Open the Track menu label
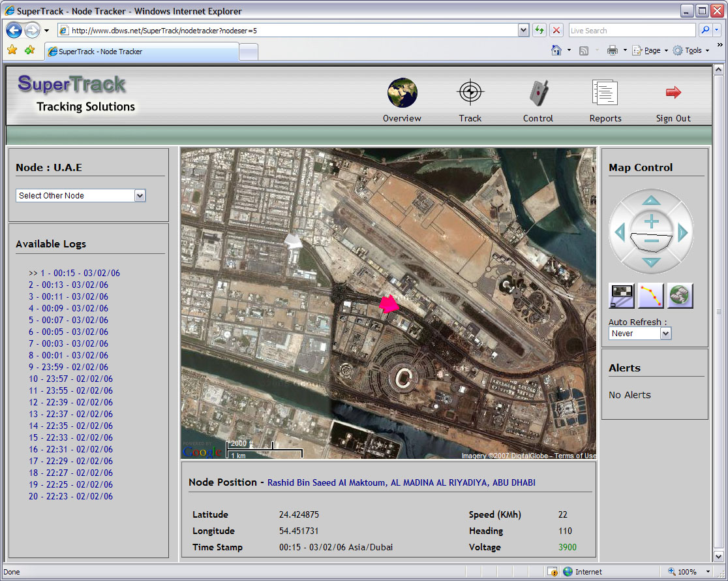 [470, 118]
